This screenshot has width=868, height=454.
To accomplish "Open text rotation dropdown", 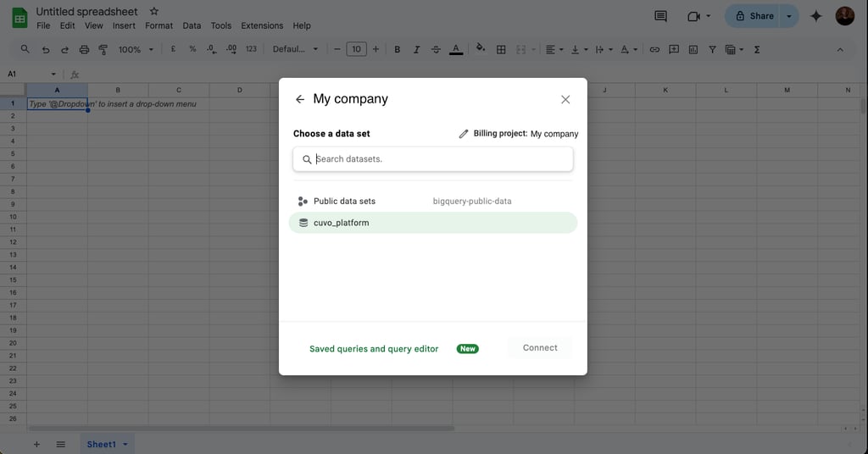I will click(x=629, y=50).
